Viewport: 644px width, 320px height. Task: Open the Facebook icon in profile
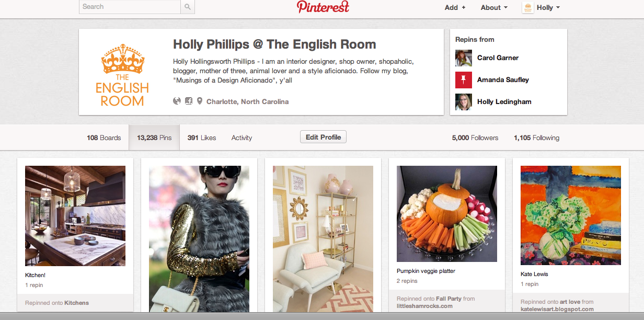pos(189,101)
